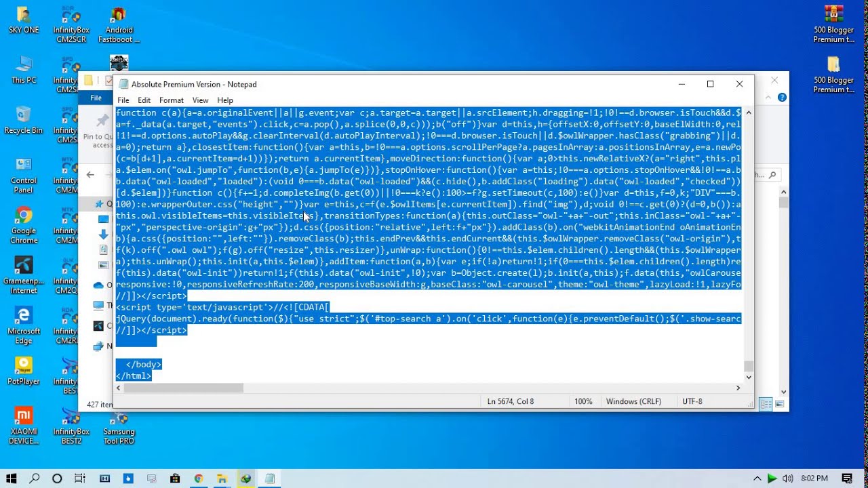Image resolution: width=868 pixels, height=488 pixels.
Task: Open the top 500 Blogger Premium archive
Action: tap(833, 25)
